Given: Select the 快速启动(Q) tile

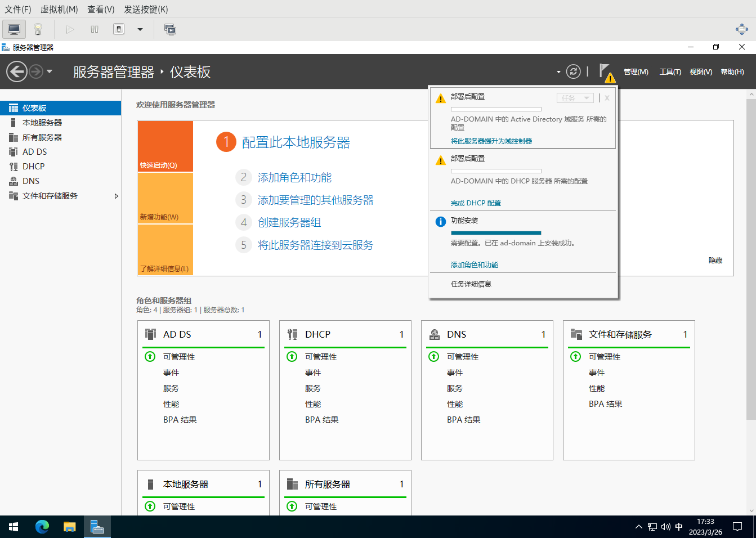Looking at the screenshot, I should click(165, 146).
